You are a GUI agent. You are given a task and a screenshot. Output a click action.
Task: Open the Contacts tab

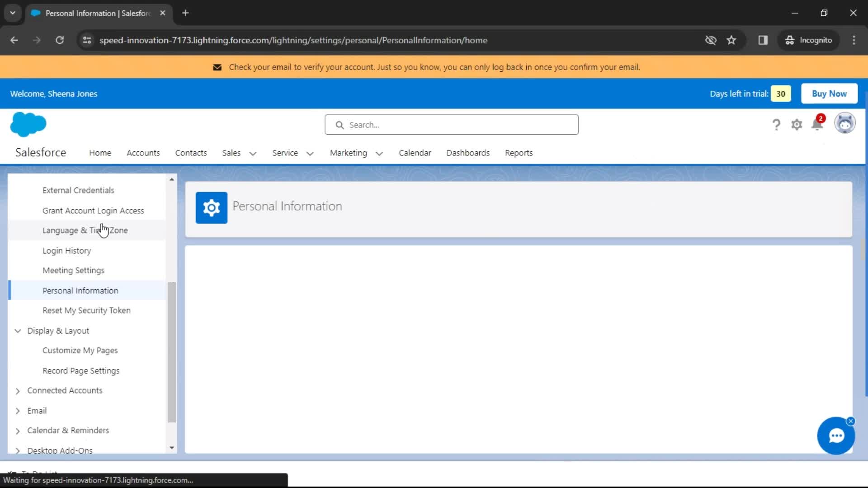[191, 153]
